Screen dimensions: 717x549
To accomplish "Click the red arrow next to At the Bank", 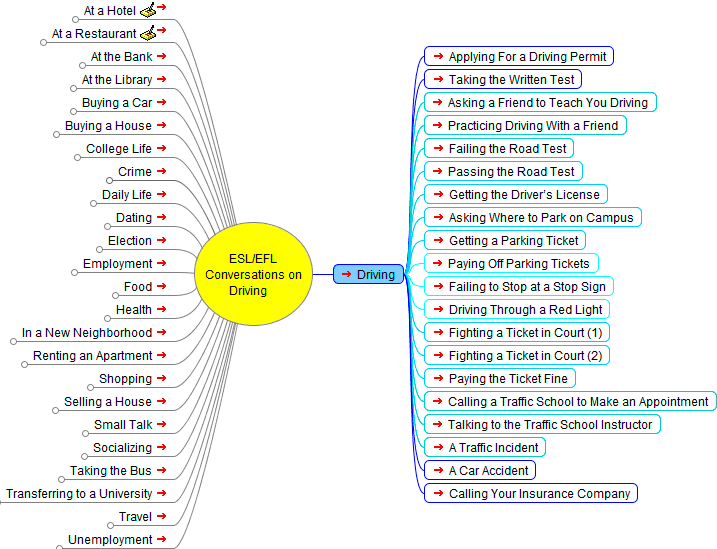I will pos(162,57).
